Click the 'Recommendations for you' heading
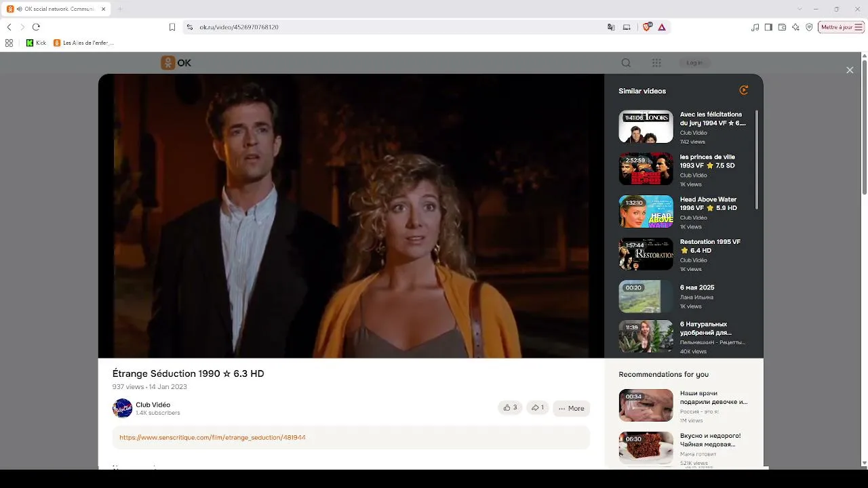 663,374
